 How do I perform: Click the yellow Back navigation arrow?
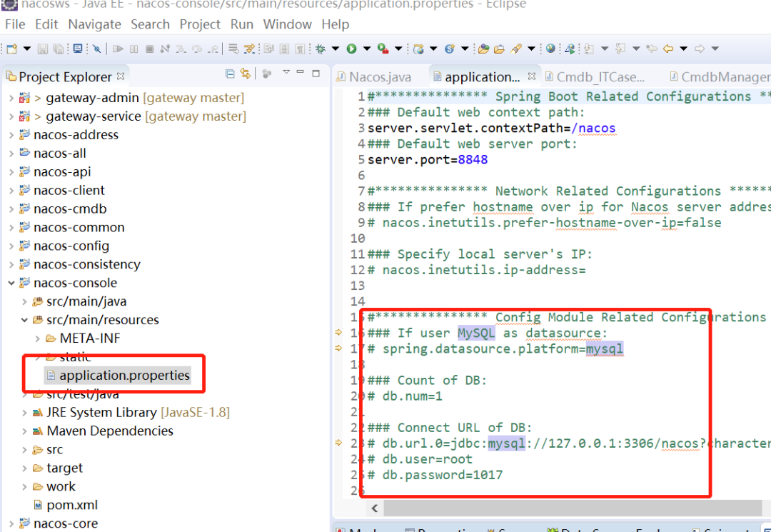pos(667,49)
